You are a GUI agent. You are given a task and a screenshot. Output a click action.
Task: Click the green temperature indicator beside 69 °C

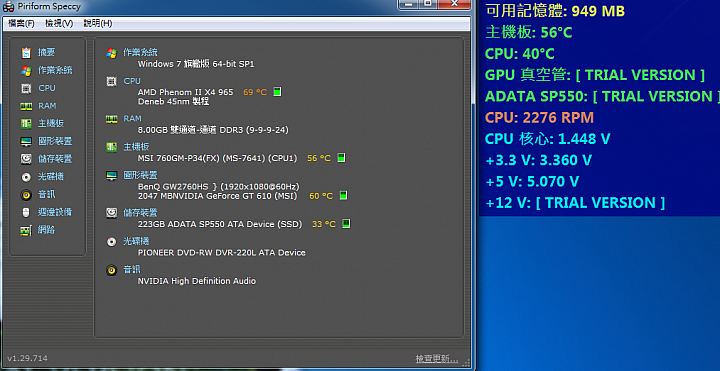tap(277, 92)
